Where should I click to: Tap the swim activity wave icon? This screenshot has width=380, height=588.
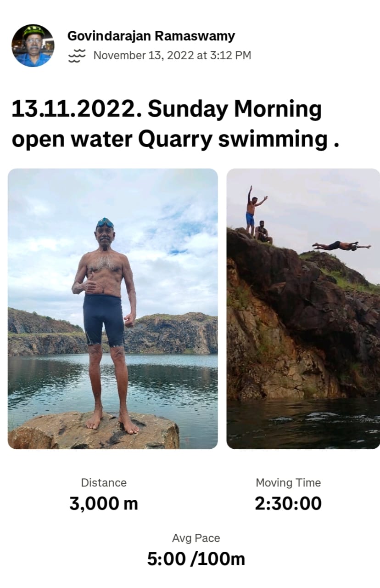(x=77, y=56)
